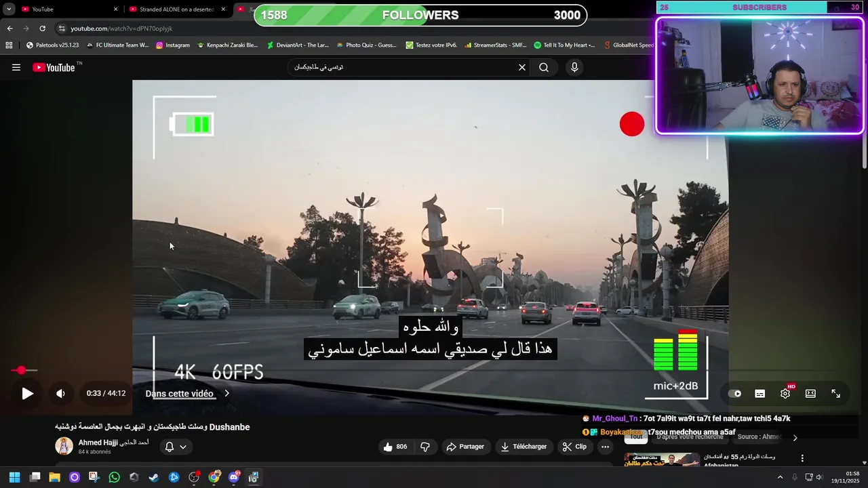
Task: Toggle the autoplay switch in player controls
Action: [x=735, y=393]
